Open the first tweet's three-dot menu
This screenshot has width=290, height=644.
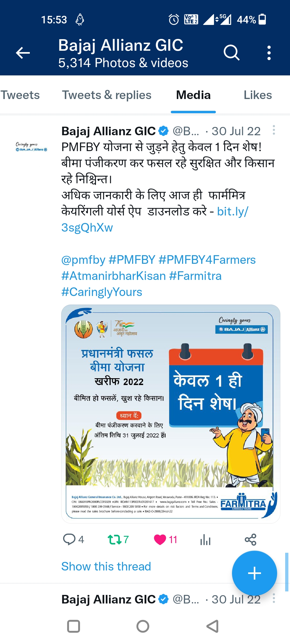(274, 130)
